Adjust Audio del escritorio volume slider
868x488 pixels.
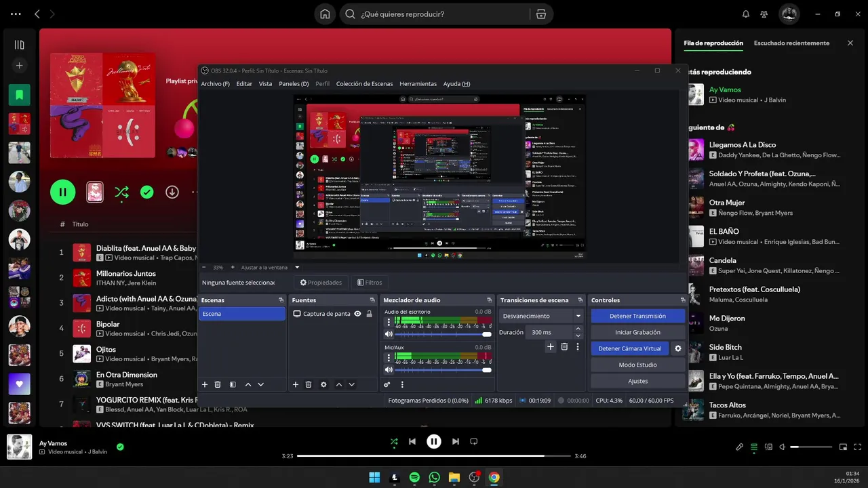click(x=443, y=334)
